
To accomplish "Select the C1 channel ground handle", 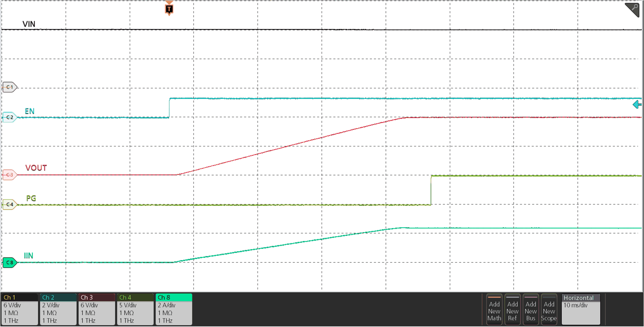I will pos(10,87).
